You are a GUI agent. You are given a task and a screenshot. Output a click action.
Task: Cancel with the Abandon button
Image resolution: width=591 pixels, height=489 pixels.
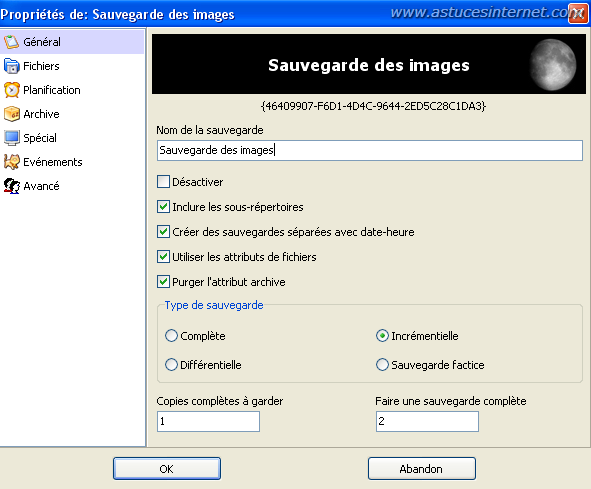tap(422, 469)
